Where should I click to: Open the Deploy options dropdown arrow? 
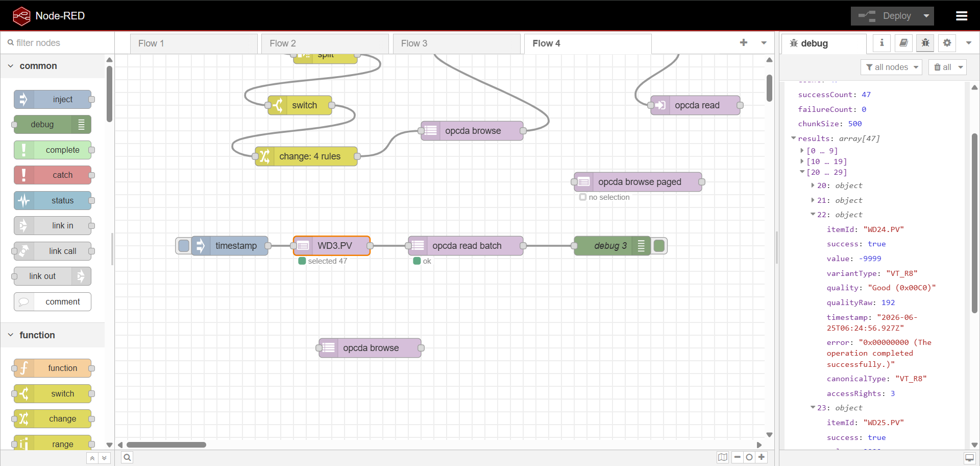click(x=926, y=16)
